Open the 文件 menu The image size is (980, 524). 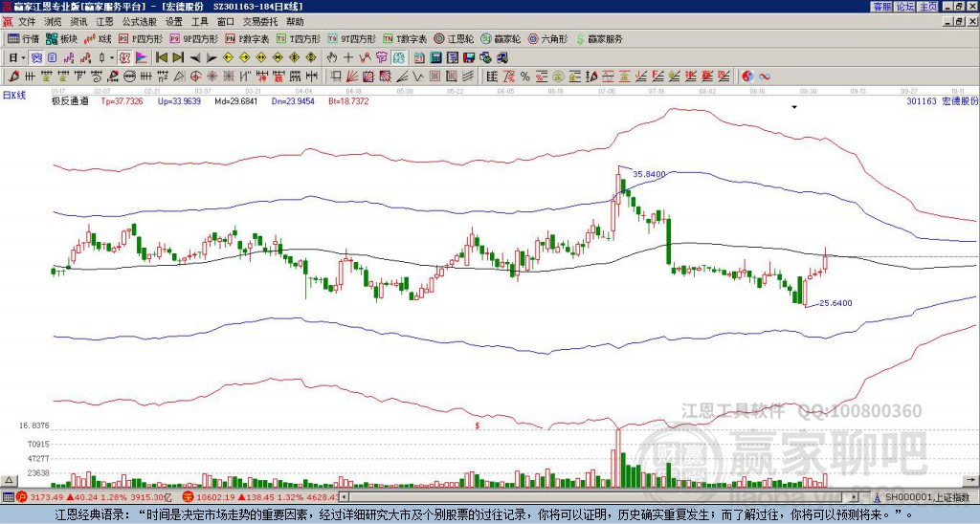pos(27,22)
